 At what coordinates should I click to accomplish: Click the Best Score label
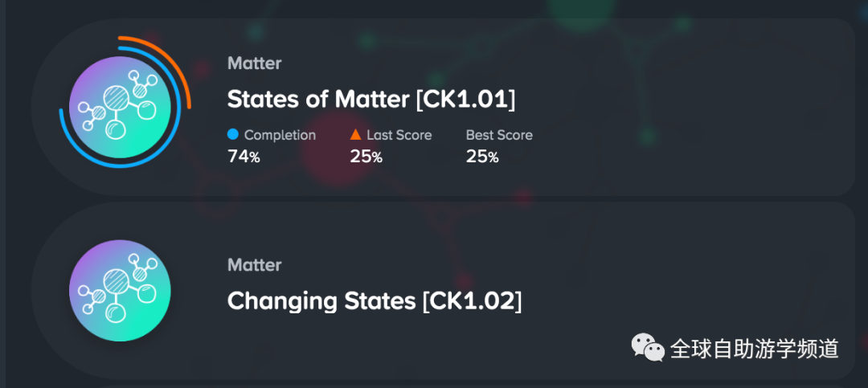(x=499, y=135)
